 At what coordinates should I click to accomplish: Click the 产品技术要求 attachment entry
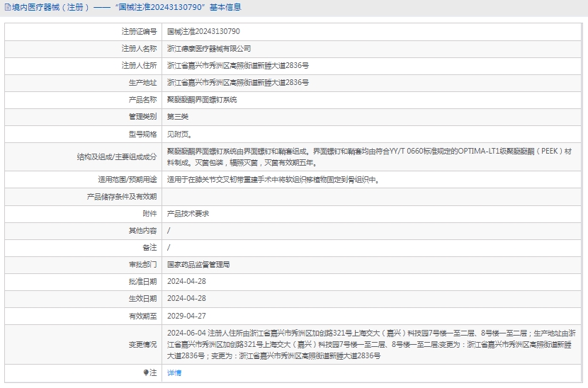click(x=188, y=213)
